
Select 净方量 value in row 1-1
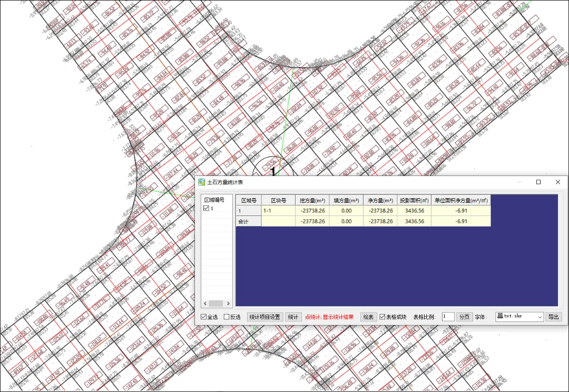click(x=380, y=211)
